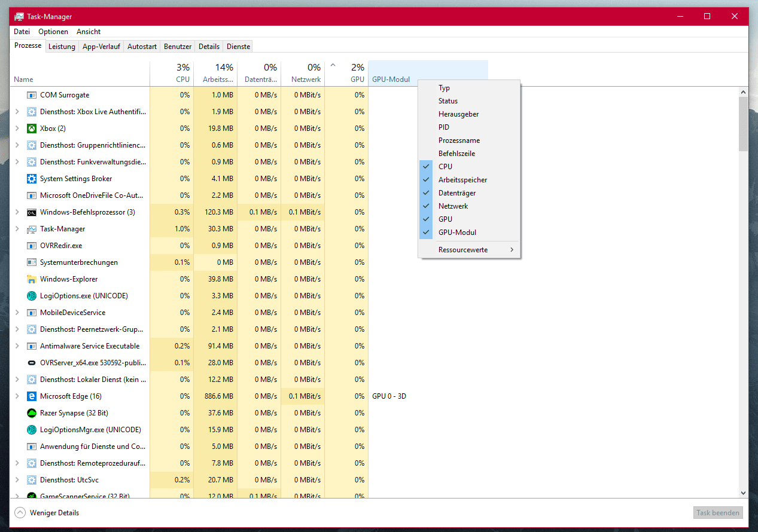Expand the Xbox (2) process group

pos(17,129)
